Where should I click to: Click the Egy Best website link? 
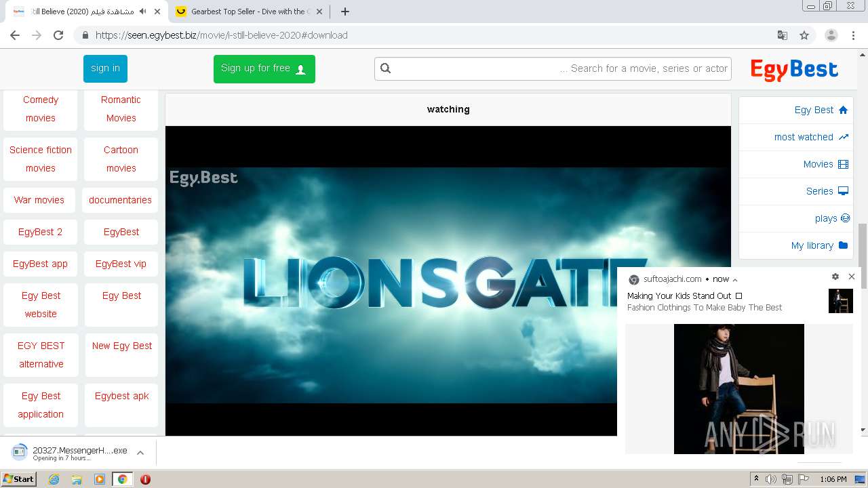click(41, 304)
